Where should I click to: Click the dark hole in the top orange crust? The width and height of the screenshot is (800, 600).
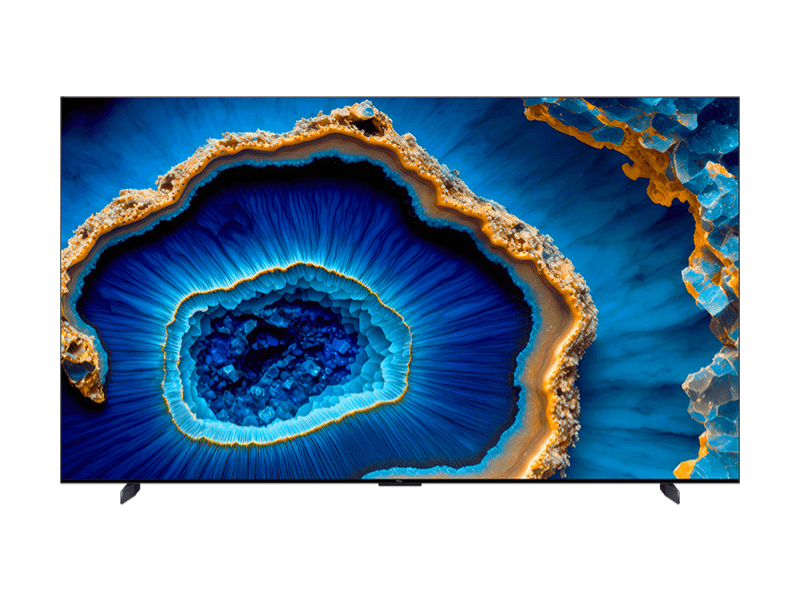point(367,124)
